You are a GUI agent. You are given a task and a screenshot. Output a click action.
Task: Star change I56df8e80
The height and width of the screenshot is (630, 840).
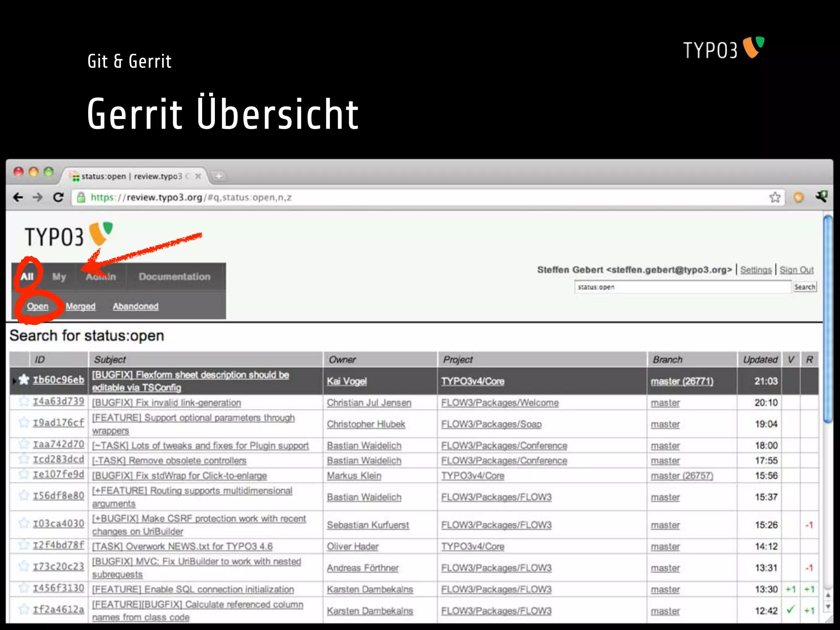pyautogui.click(x=24, y=495)
